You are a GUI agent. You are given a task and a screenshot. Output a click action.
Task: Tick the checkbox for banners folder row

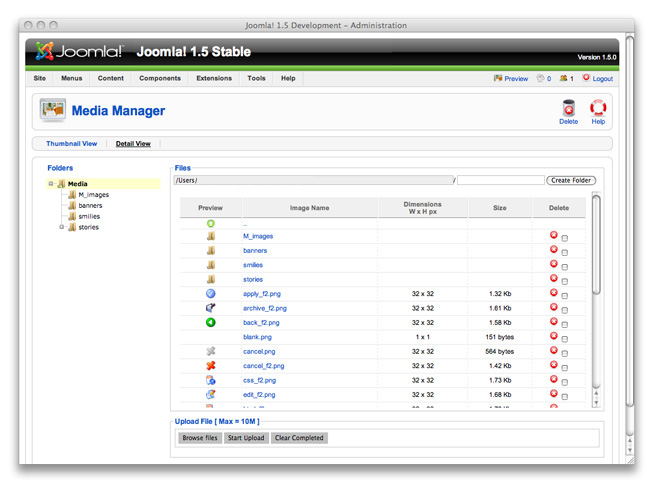tap(565, 253)
